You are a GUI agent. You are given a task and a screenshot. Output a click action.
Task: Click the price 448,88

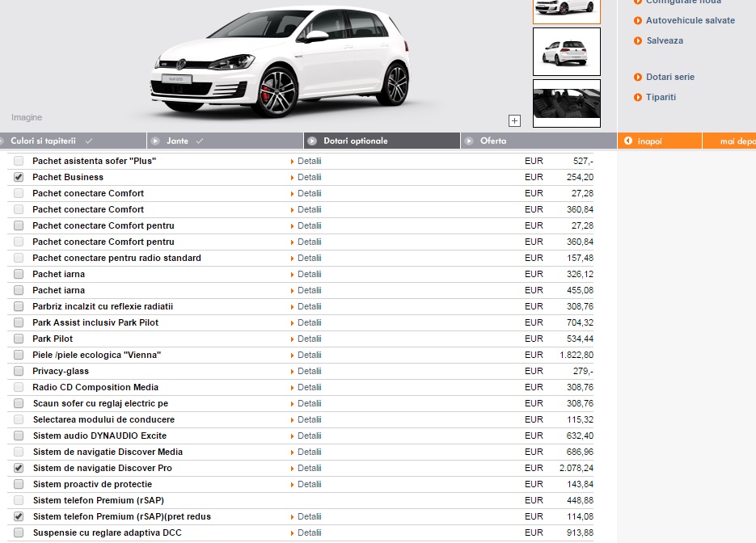click(580, 500)
